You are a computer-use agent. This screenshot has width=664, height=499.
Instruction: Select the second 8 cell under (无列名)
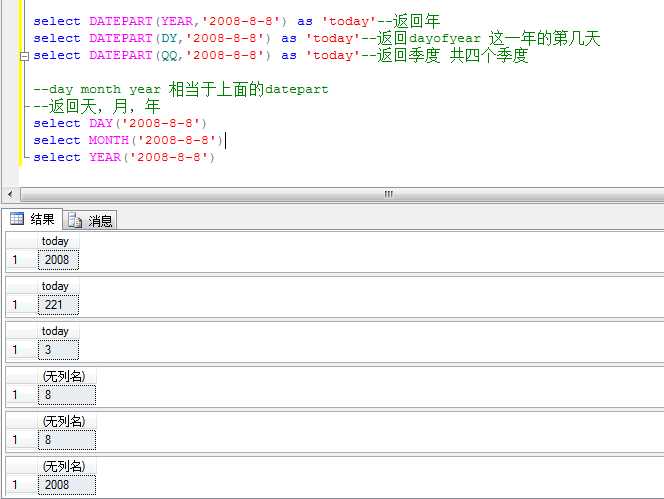66,440
